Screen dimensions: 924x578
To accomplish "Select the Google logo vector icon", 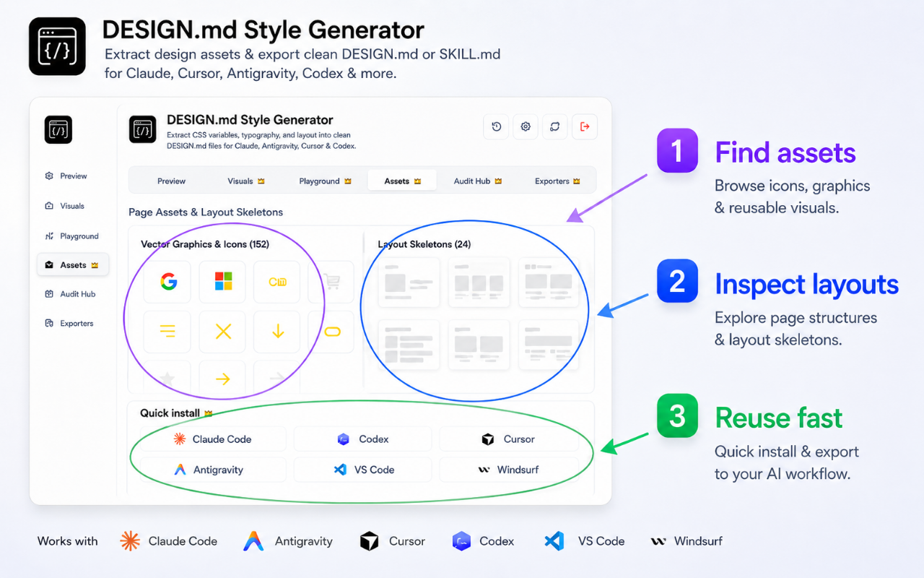I will click(x=168, y=282).
